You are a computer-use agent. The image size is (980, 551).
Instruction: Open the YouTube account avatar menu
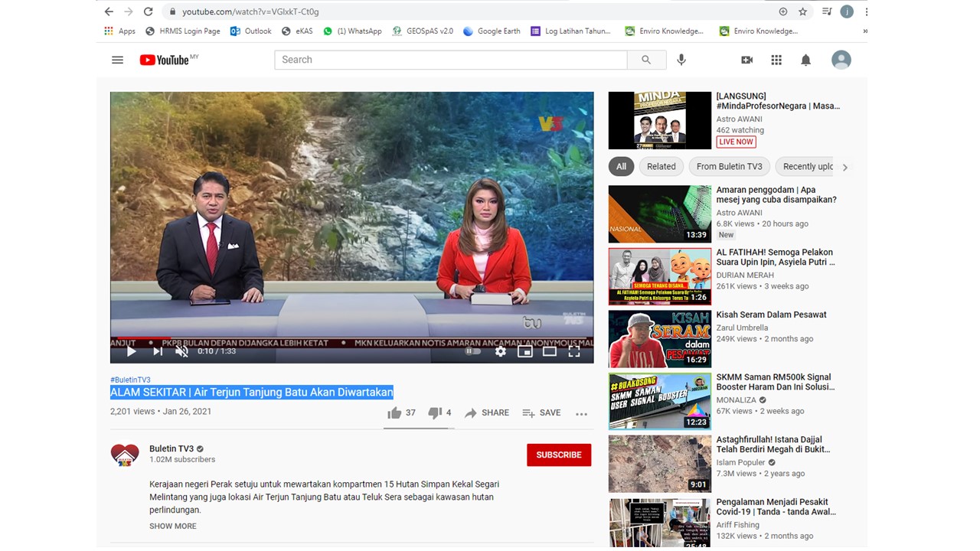coord(841,60)
